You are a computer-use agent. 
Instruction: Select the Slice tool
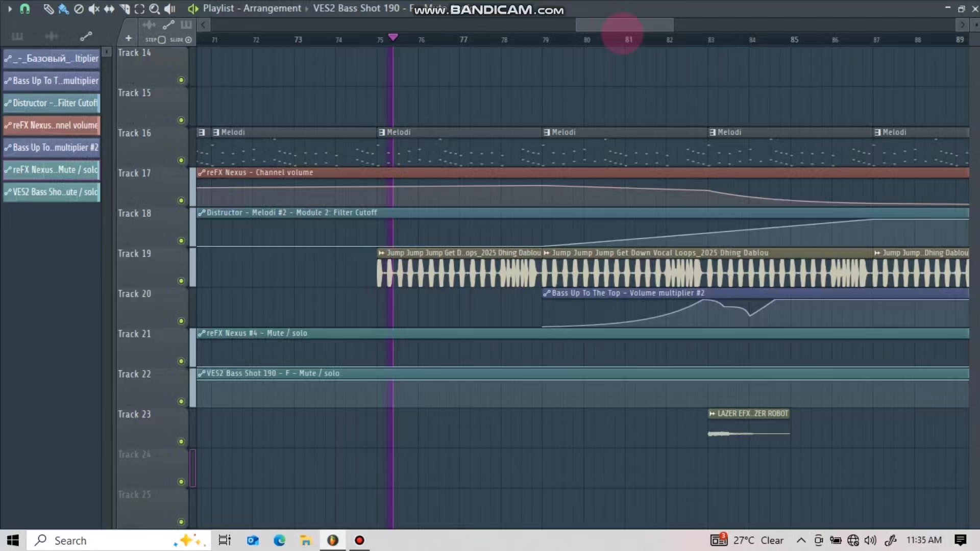[125, 9]
